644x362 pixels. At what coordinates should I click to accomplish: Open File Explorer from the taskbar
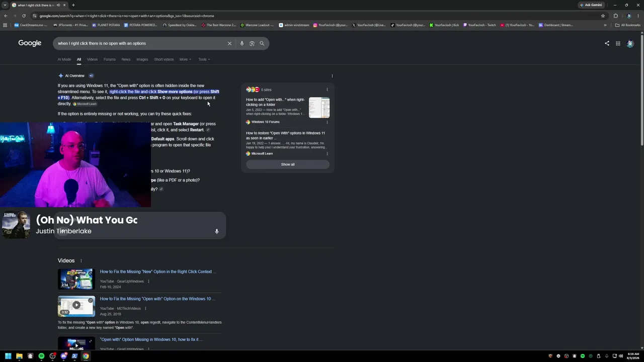pyautogui.click(x=19, y=356)
